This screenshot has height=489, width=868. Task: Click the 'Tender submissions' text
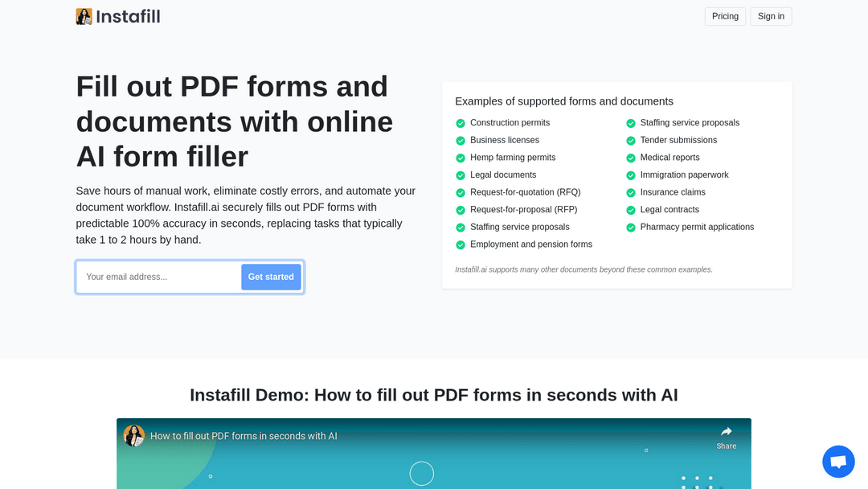pos(678,140)
